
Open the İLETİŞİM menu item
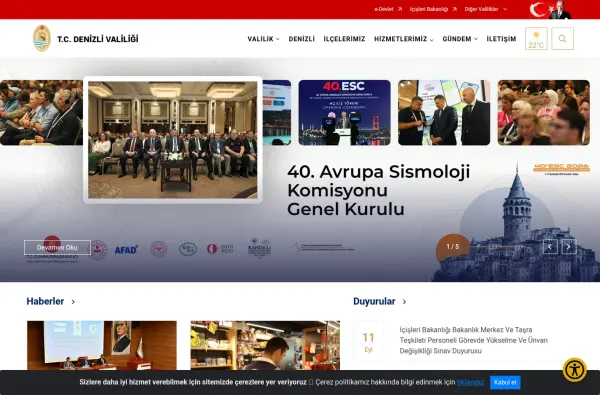[x=501, y=39]
